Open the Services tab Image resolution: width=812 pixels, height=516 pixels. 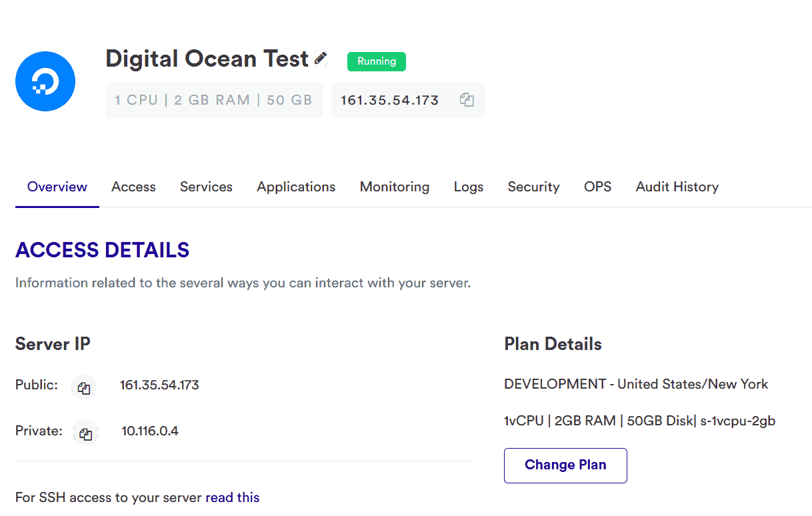click(206, 187)
